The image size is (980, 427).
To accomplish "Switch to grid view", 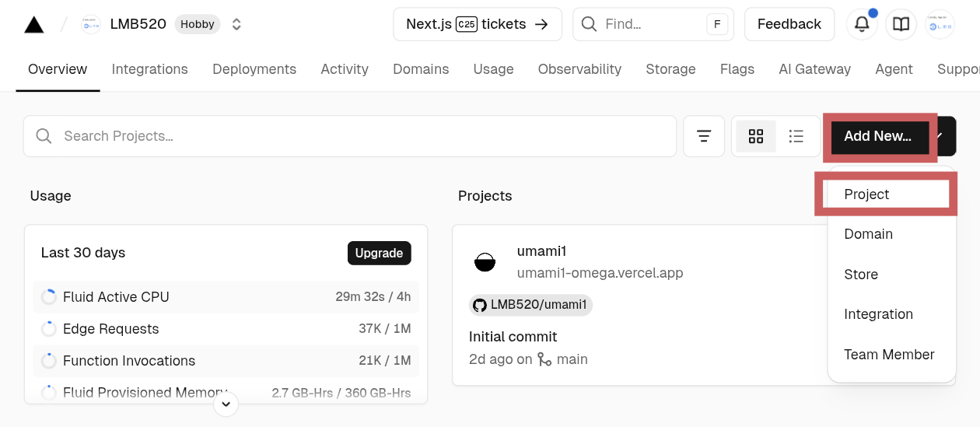I will (x=756, y=137).
